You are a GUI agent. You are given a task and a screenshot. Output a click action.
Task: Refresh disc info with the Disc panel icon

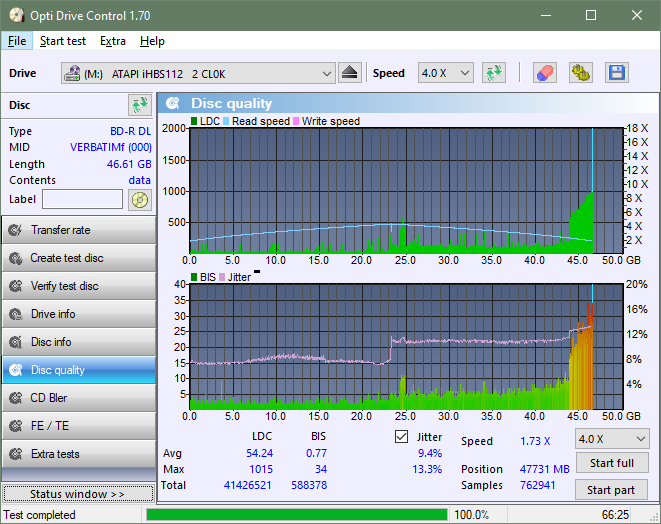[140, 105]
